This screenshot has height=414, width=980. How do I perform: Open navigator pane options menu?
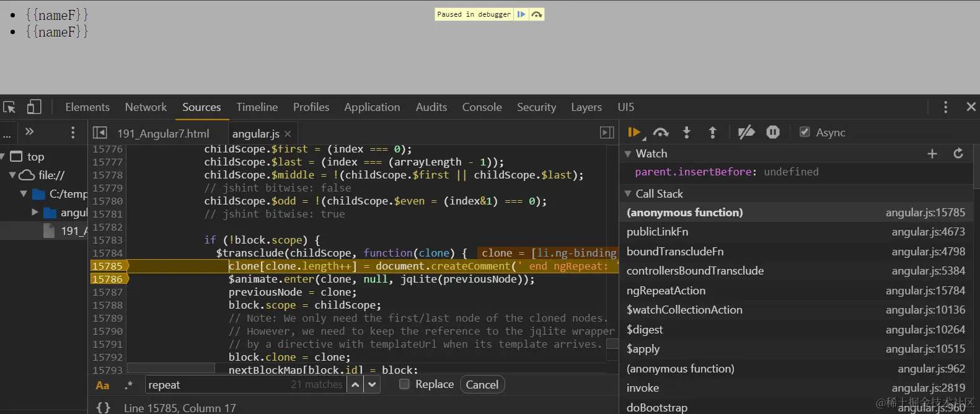point(73,133)
